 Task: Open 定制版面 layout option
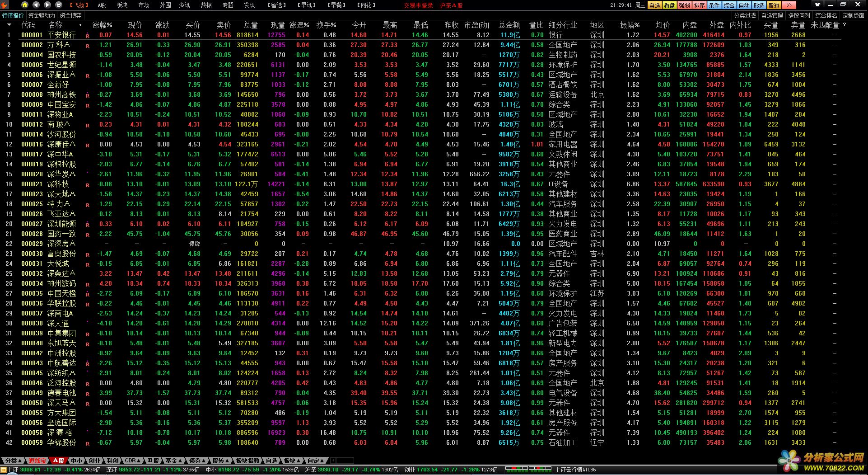tap(854, 15)
